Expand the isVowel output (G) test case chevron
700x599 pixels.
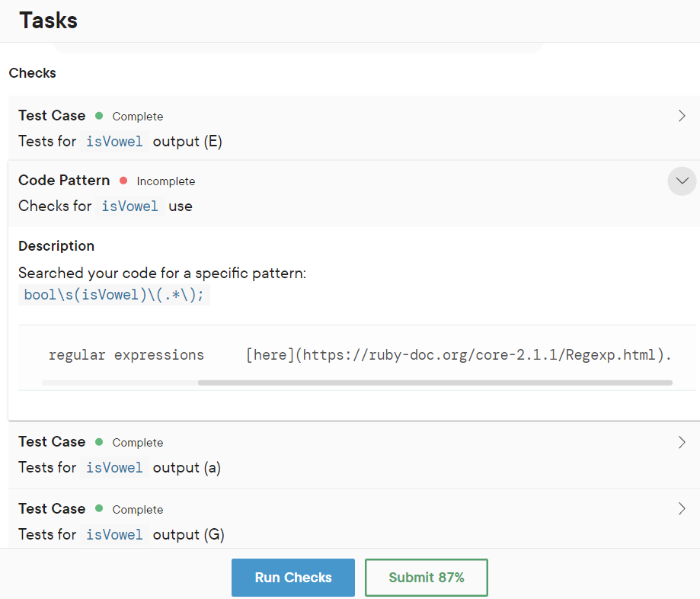click(681, 509)
